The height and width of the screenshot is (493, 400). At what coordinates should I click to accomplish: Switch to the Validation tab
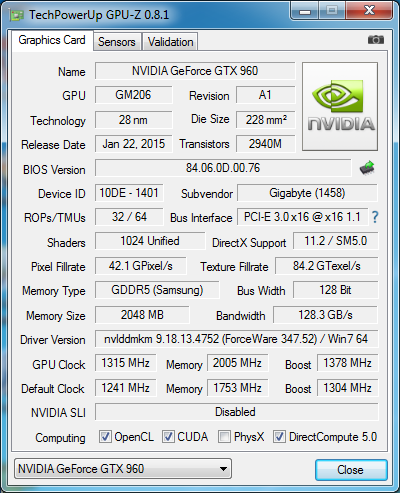170,42
